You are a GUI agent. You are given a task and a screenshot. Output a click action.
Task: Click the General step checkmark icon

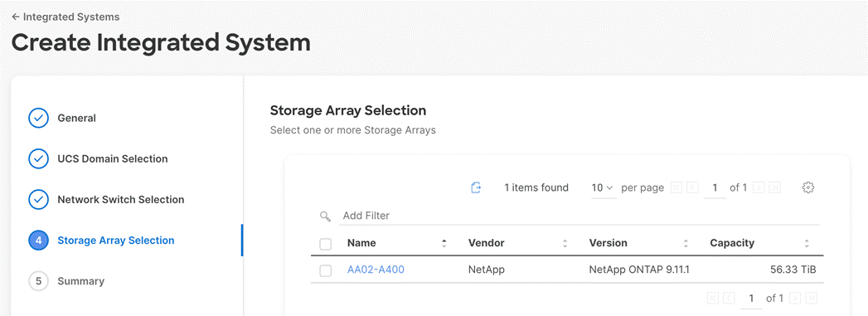38,118
